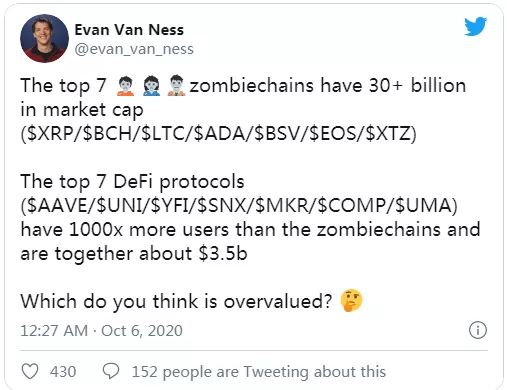Click the reply speech bubble icon
Viewport: 507px width, 390px height.
click(x=111, y=371)
